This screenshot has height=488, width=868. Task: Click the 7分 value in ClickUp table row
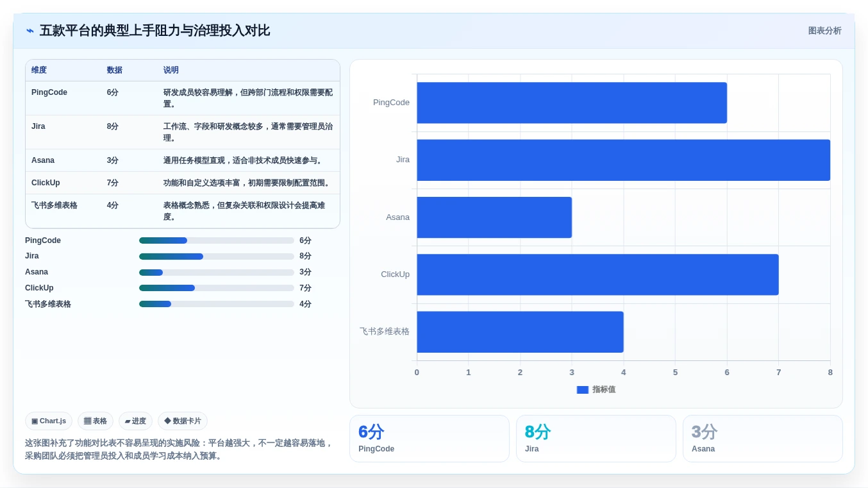[x=113, y=183]
